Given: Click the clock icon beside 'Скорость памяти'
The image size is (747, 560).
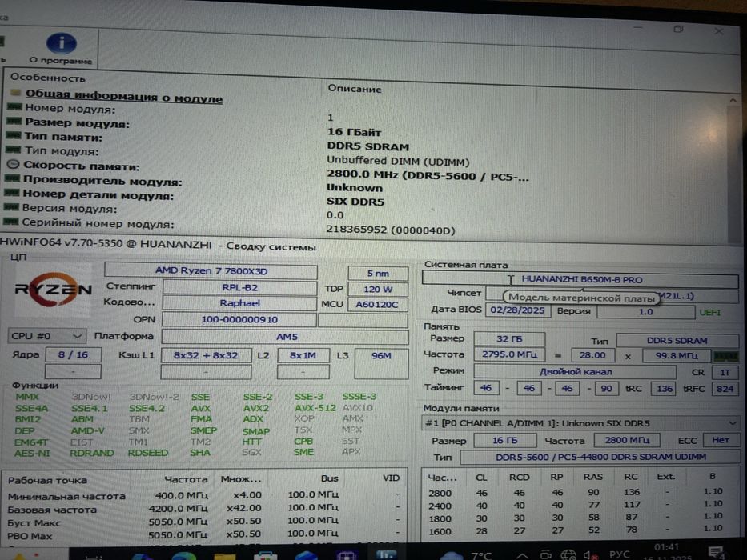Looking at the screenshot, I should (13, 164).
